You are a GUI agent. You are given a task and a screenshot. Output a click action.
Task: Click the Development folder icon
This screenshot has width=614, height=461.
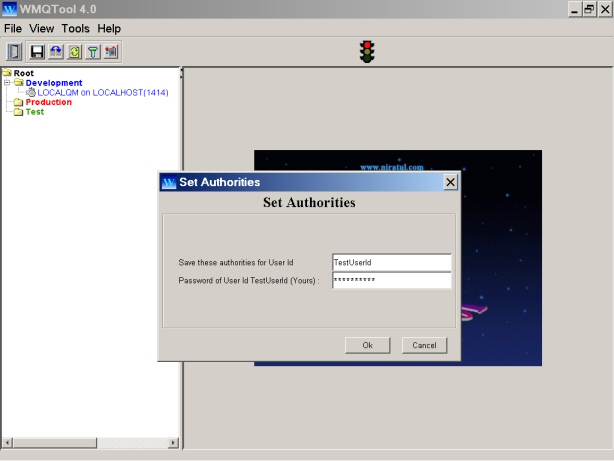[x=18, y=82]
